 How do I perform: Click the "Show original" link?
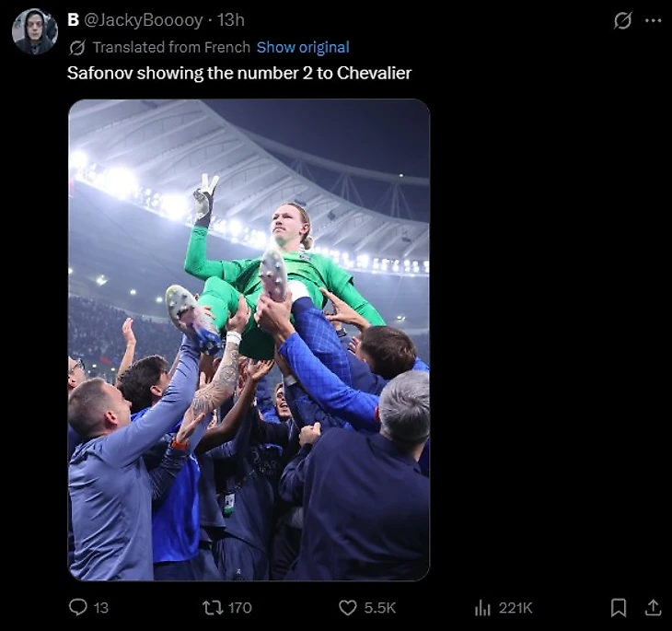tap(303, 47)
